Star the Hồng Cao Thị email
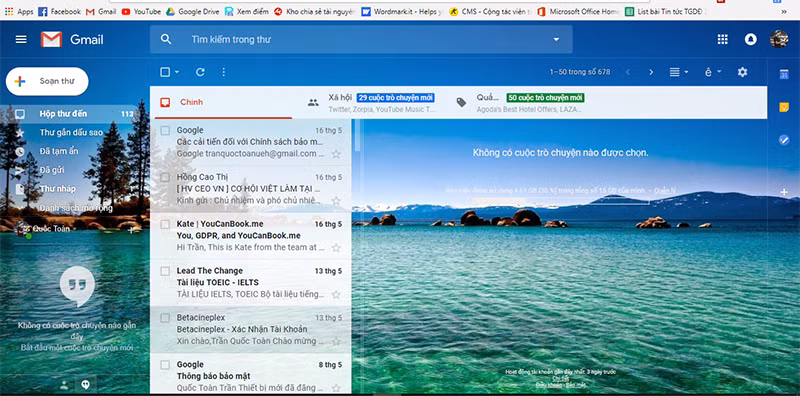The height and width of the screenshot is (396, 800). pyautogui.click(x=336, y=201)
